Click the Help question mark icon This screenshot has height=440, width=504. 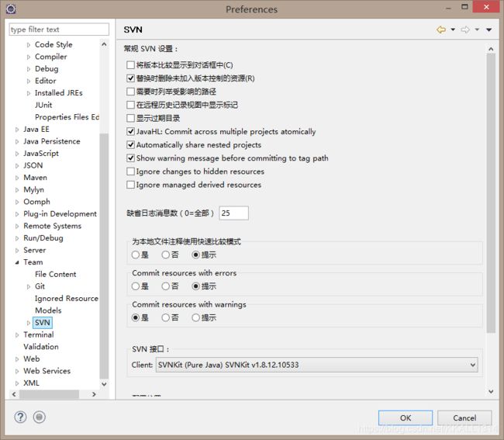pyautogui.click(x=20, y=417)
